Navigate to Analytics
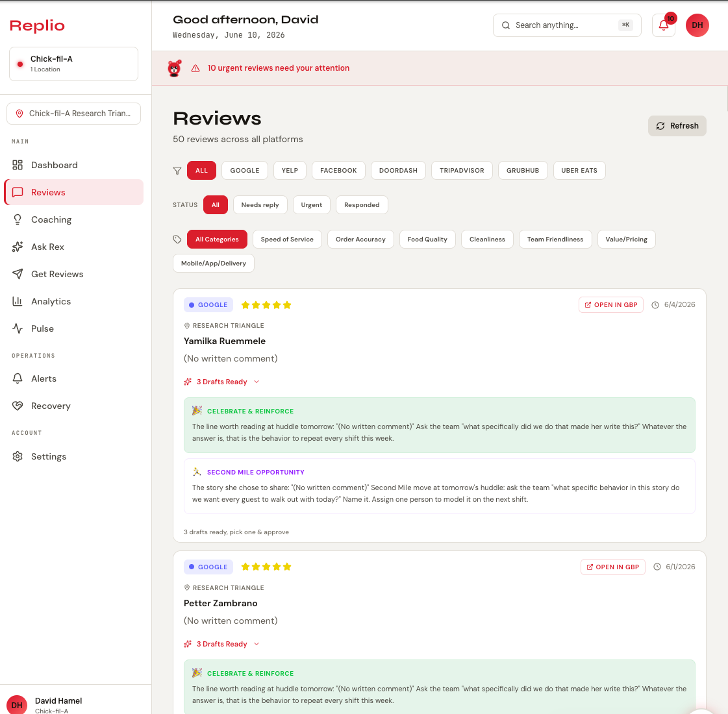 coord(73,302)
